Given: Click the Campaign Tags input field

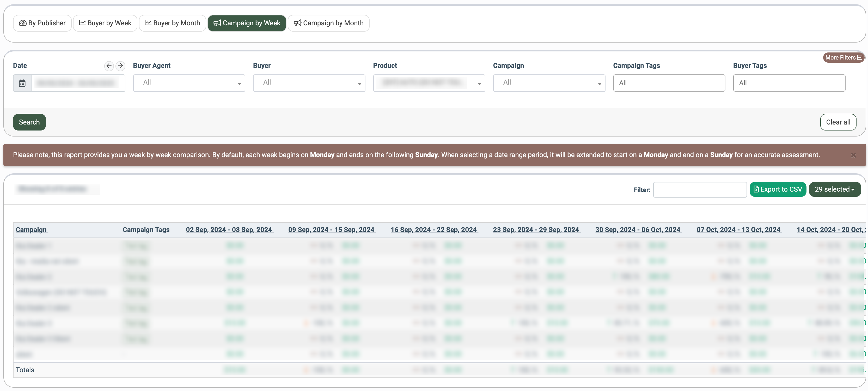Looking at the screenshot, I should 669,83.
